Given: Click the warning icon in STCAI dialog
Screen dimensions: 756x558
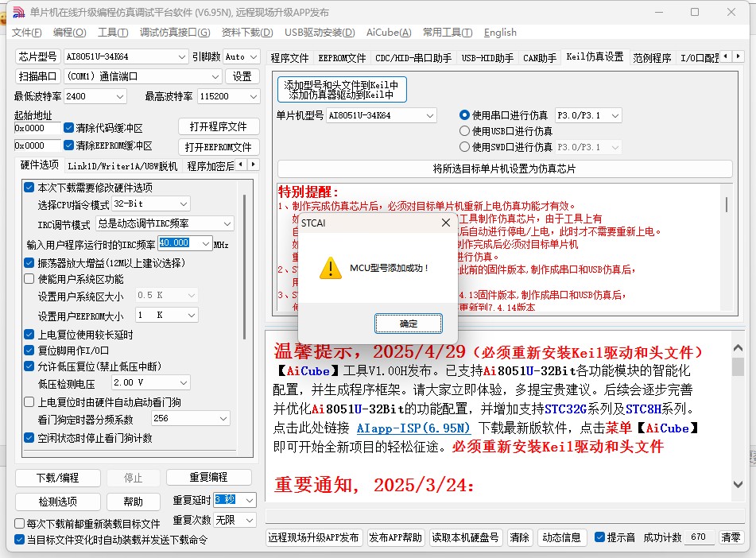Looking at the screenshot, I should 330,268.
